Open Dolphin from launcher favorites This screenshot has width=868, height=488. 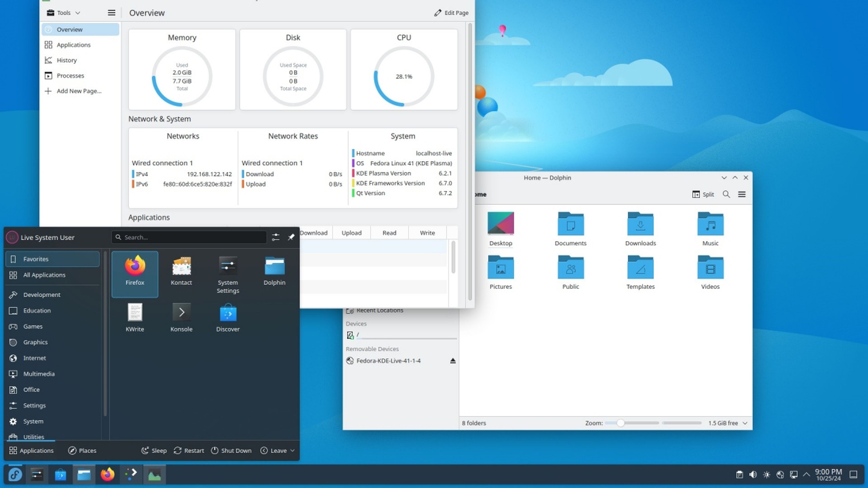pos(274,271)
